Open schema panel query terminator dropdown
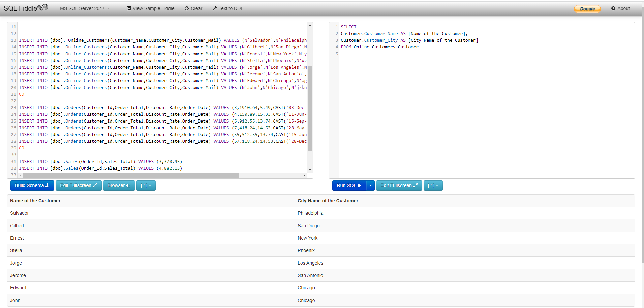The width and height of the screenshot is (644, 308). pyautogui.click(x=146, y=185)
